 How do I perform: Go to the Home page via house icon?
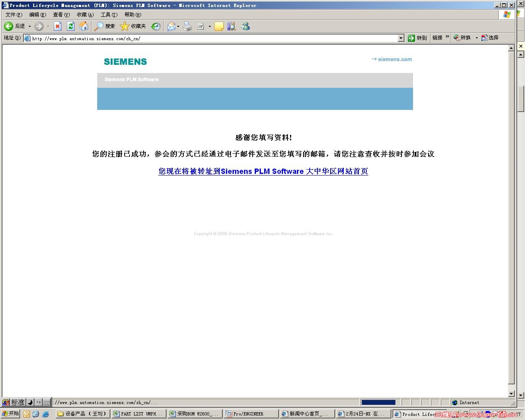pyautogui.click(x=84, y=26)
